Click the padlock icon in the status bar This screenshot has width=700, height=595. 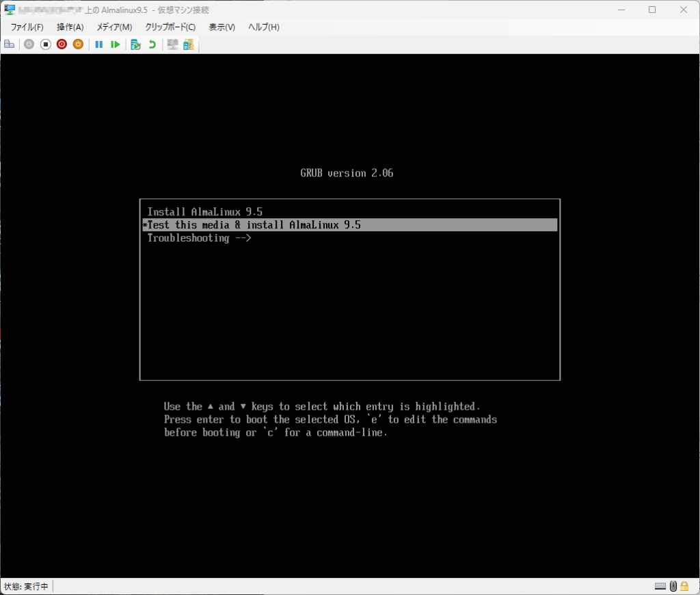(x=684, y=586)
